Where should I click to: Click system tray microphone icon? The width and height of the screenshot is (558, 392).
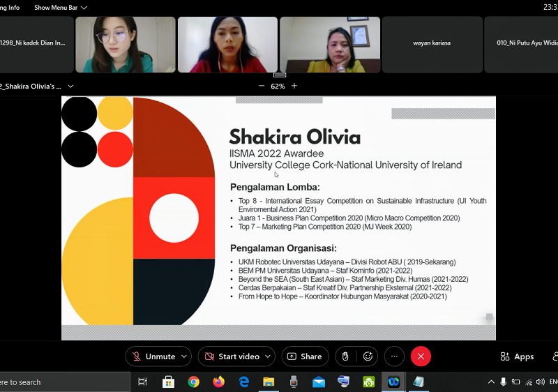pos(503,382)
